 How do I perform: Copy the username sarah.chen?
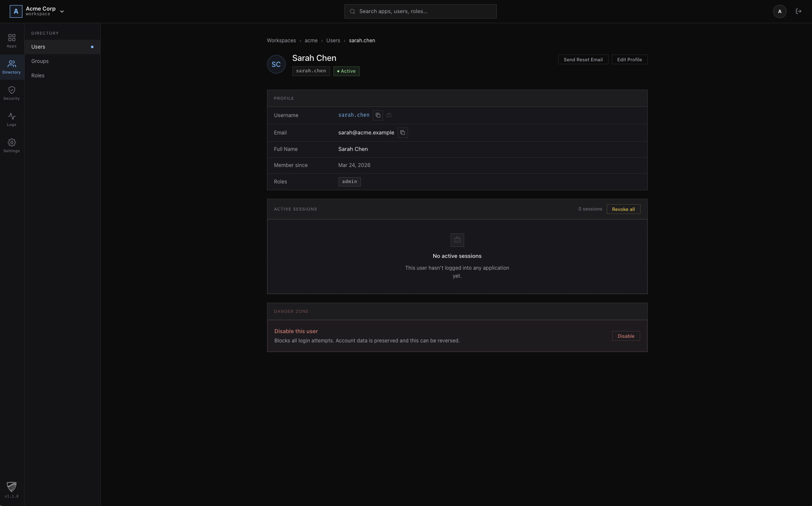pos(378,115)
